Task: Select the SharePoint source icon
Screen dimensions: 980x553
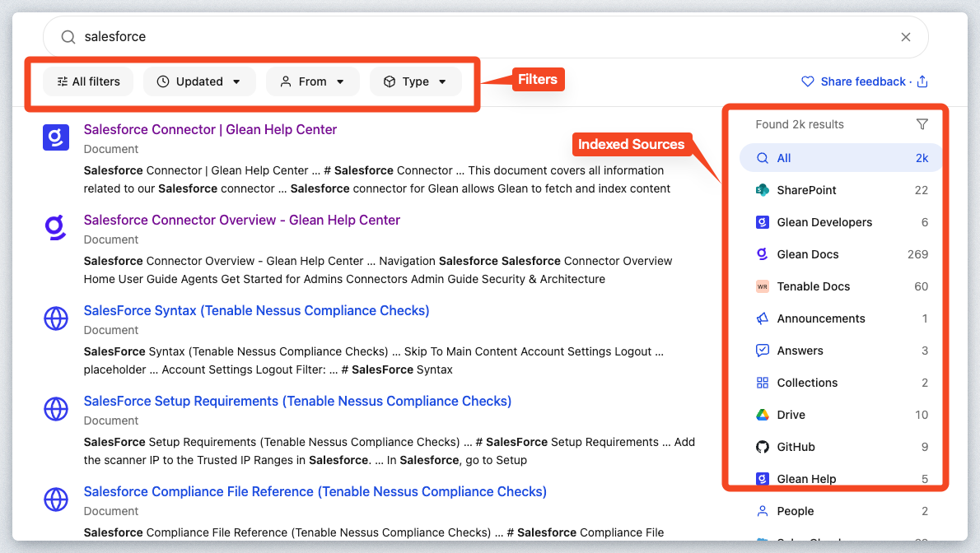Action: (x=763, y=190)
